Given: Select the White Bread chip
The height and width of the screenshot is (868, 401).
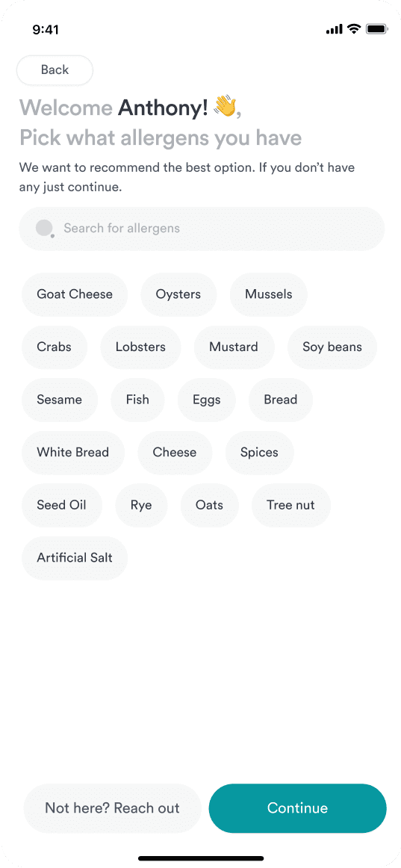Looking at the screenshot, I should (73, 452).
